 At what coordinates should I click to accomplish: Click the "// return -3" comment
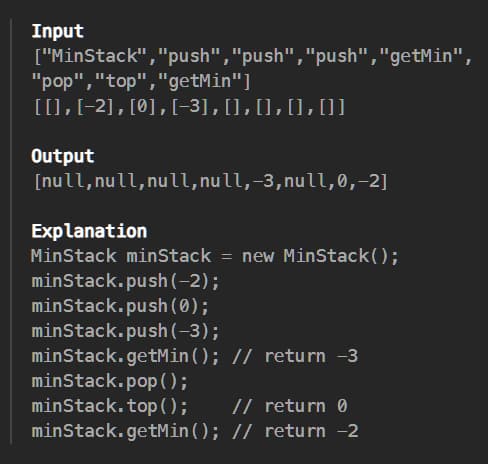295,356
